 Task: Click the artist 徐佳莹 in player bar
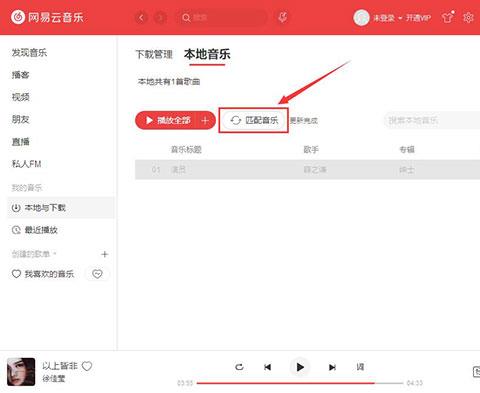(54, 379)
